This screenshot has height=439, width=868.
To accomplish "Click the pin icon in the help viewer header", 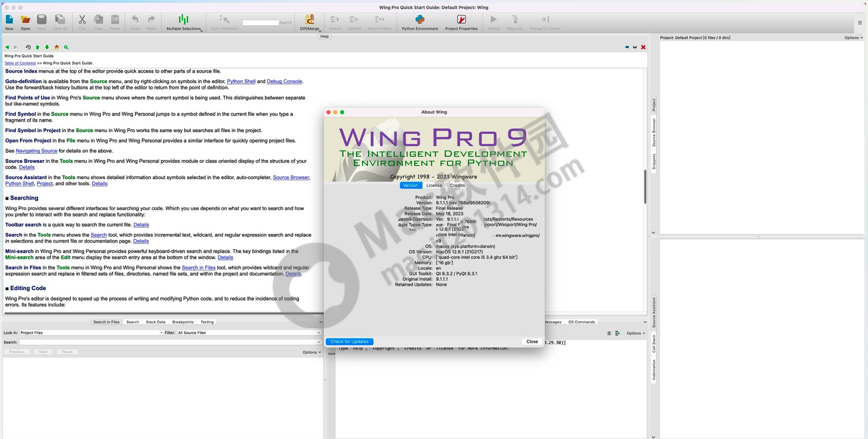I will (x=627, y=47).
